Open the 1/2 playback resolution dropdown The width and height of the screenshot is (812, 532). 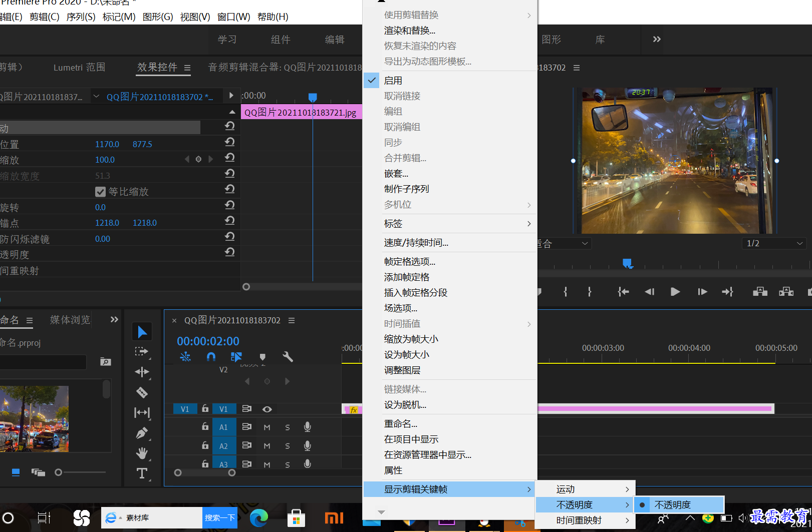coord(774,243)
